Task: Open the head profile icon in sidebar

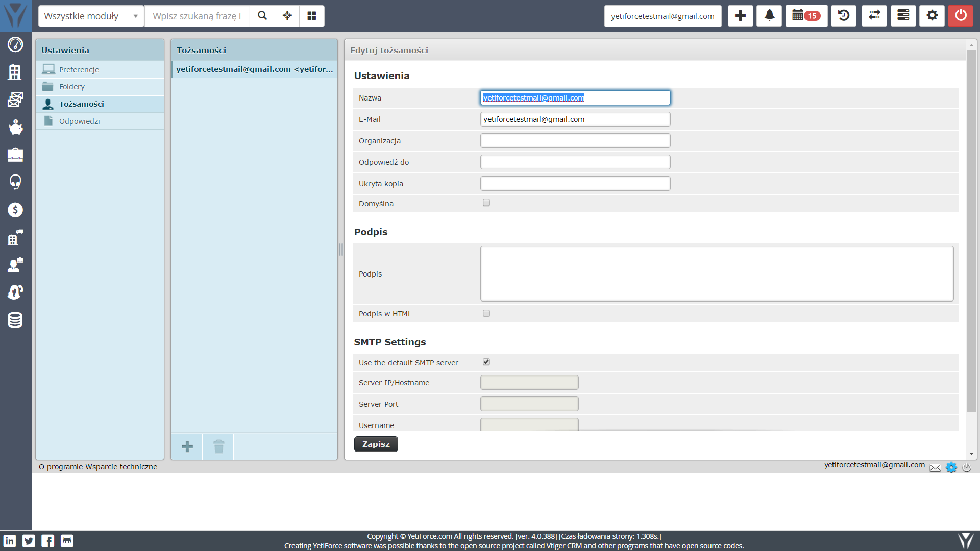Action: click(x=15, y=292)
